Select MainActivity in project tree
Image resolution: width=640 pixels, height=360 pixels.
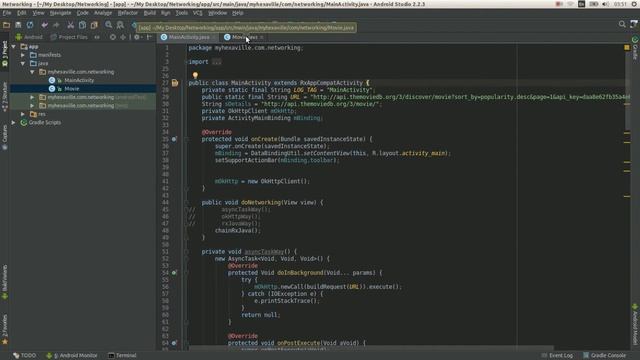click(79, 80)
